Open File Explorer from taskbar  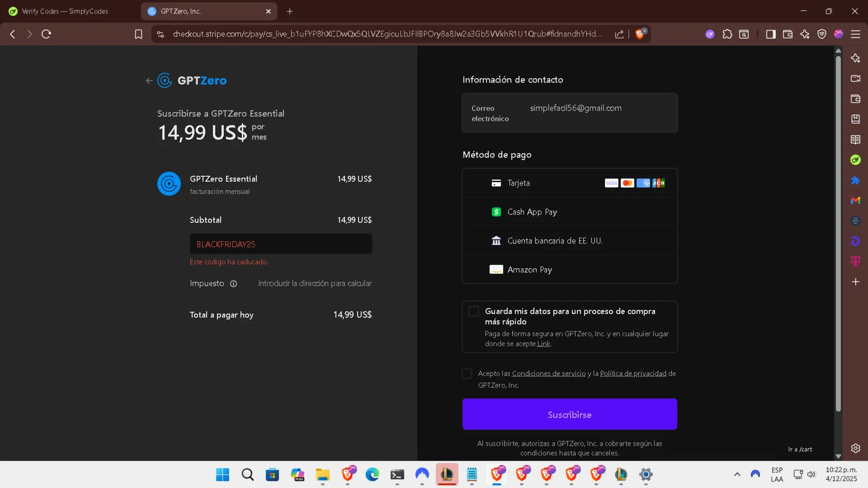(322, 475)
